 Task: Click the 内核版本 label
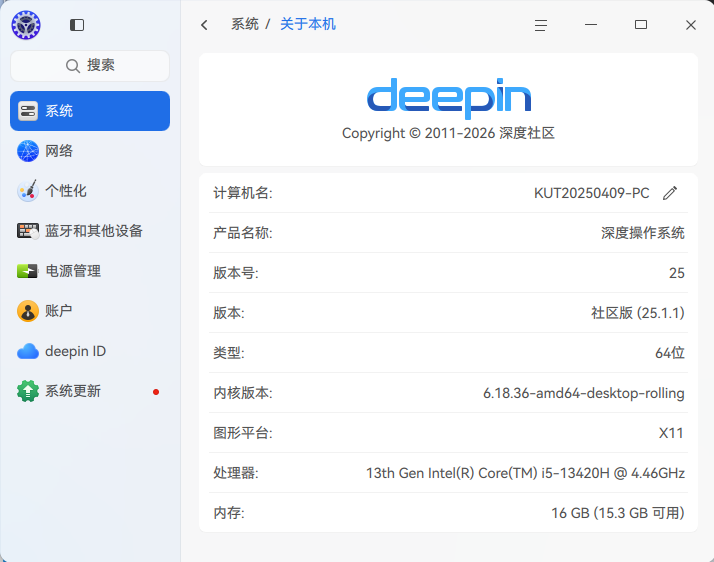click(243, 393)
